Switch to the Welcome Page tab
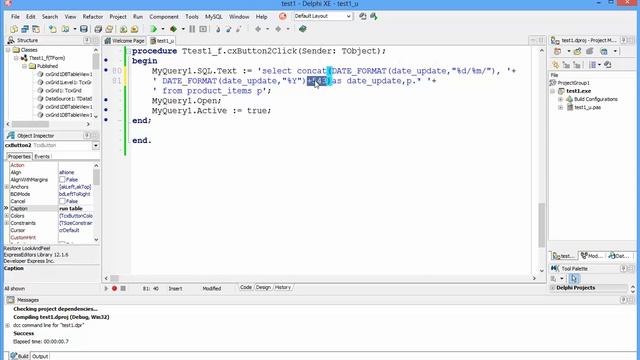640x360 pixels. pyautogui.click(x=124, y=41)
